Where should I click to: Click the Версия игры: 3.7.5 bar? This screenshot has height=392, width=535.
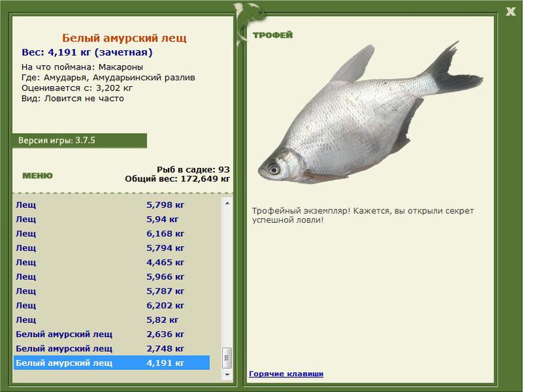(80, 140)
